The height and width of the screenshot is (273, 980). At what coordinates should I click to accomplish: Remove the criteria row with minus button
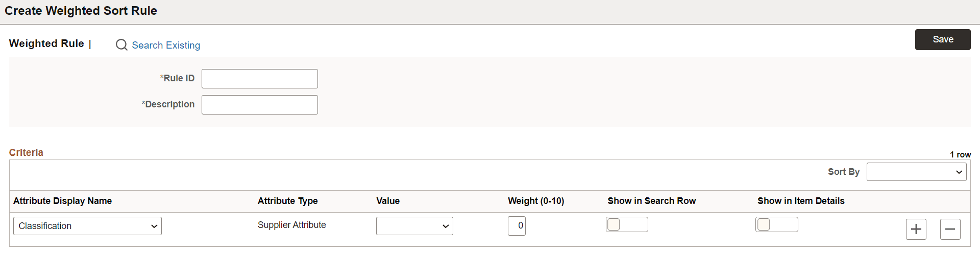pos(950,229)
